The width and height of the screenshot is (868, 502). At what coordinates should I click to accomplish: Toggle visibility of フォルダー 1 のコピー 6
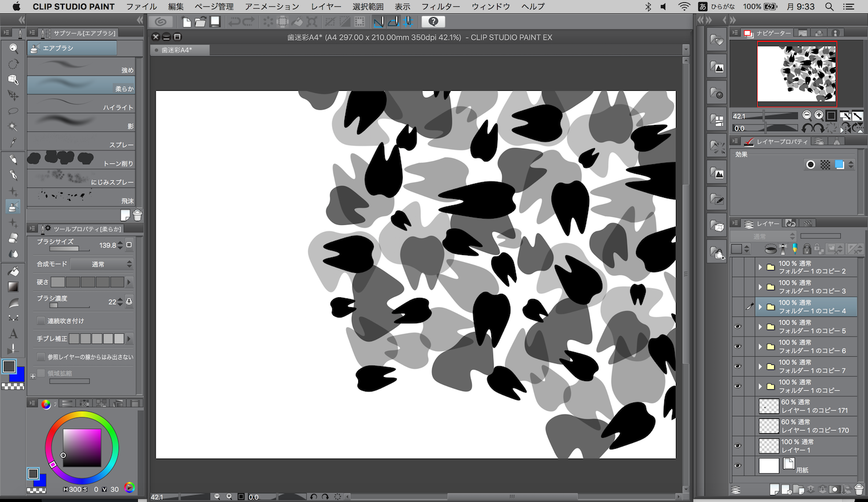[737, 346]
